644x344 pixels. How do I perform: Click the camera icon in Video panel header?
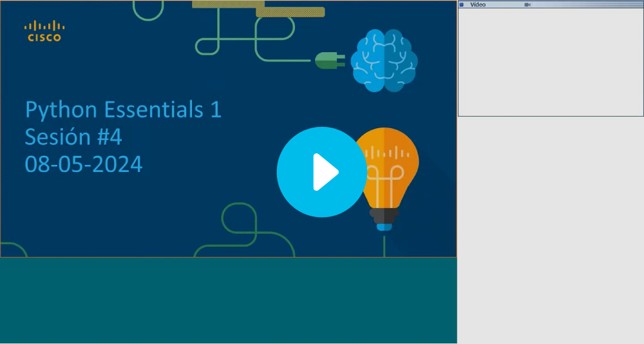527,5
